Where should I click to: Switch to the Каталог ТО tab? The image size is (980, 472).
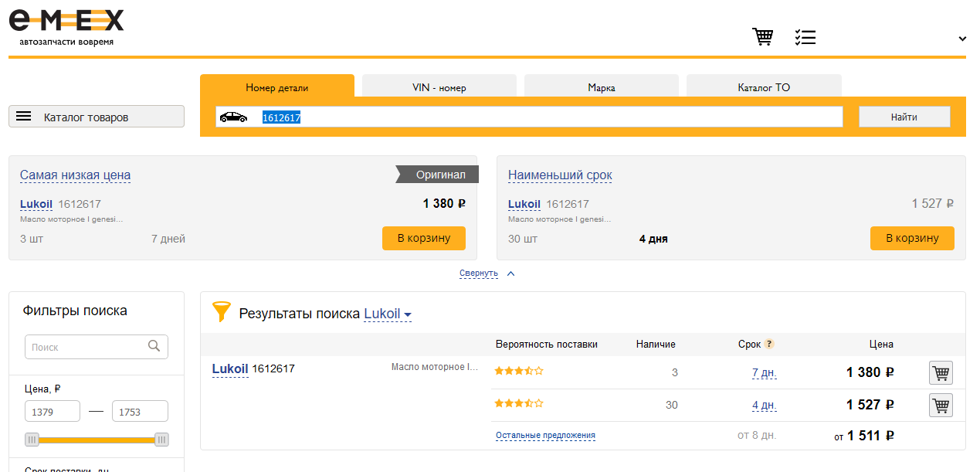coord(764,87)
